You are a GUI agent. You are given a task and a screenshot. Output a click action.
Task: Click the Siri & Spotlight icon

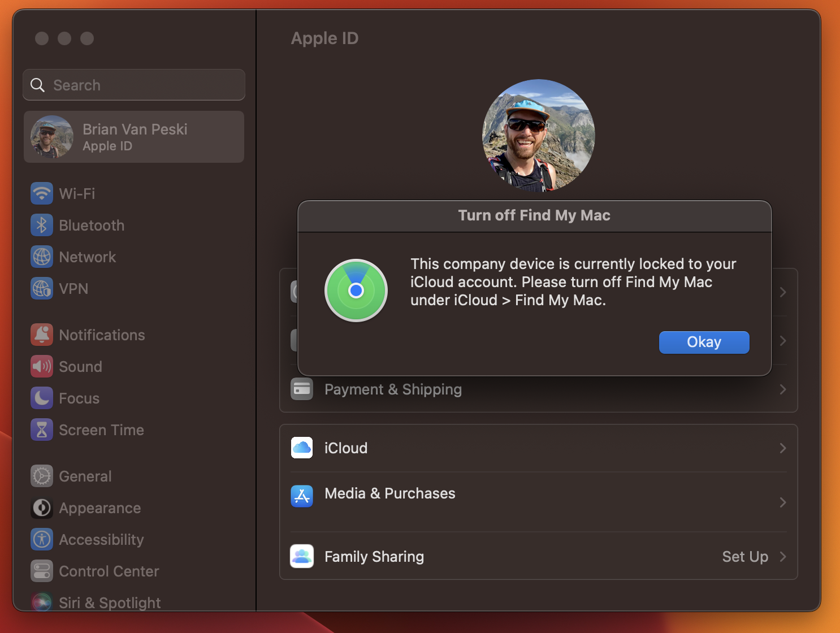click(x=42, y=602)
